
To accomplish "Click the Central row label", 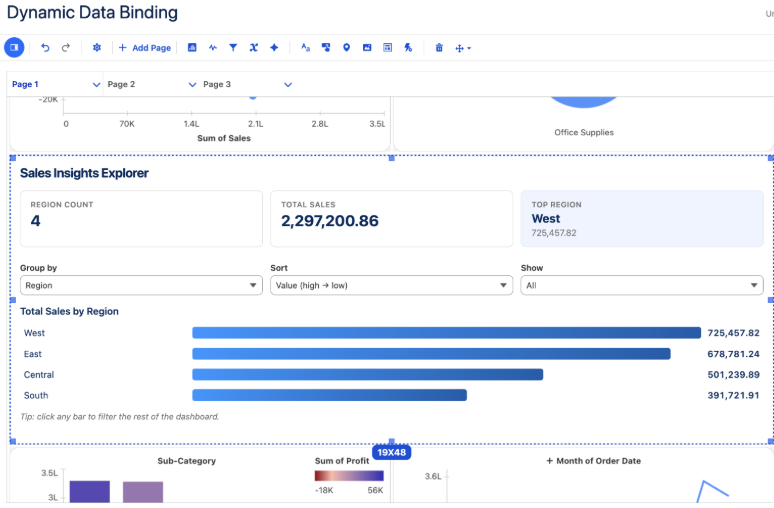I will (x=39, y=375).
